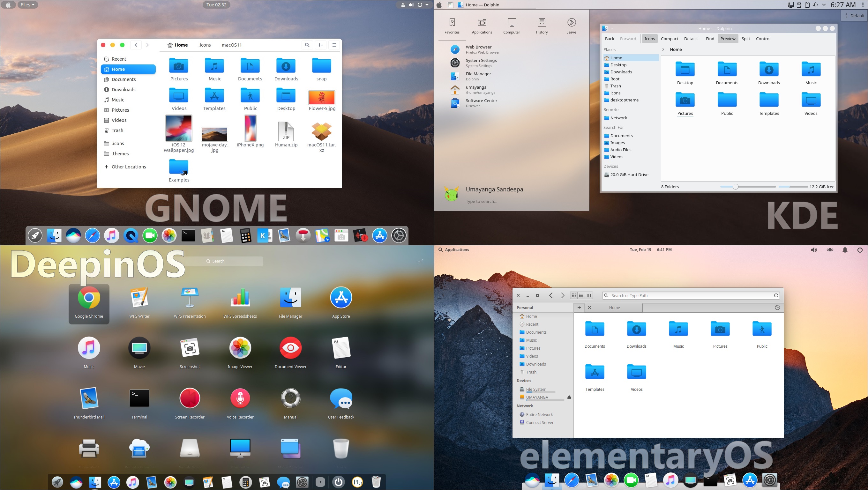Open System Settings in KDE launcher
Image resolution: width=868 pixels, height=490 pixels.
coord(481,63)
